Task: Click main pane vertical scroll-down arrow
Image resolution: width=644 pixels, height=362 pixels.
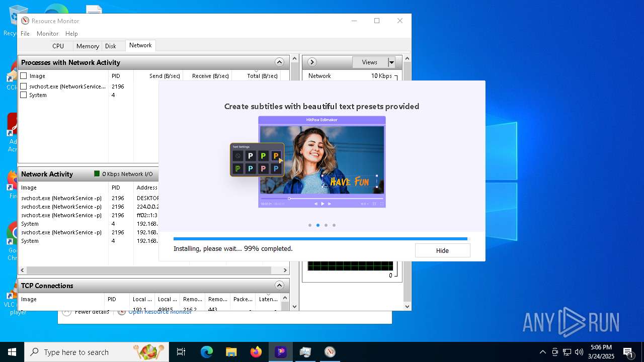Action: pos(295,306)
